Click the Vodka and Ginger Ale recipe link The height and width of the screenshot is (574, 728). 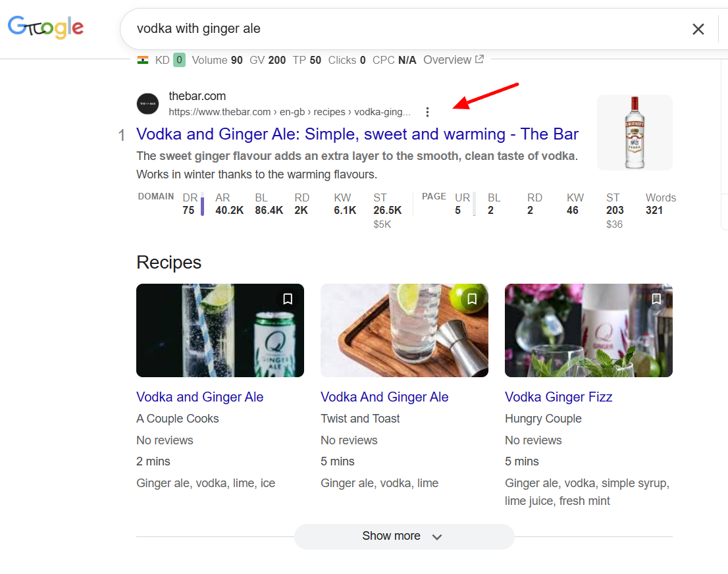[x=199, y=397]
